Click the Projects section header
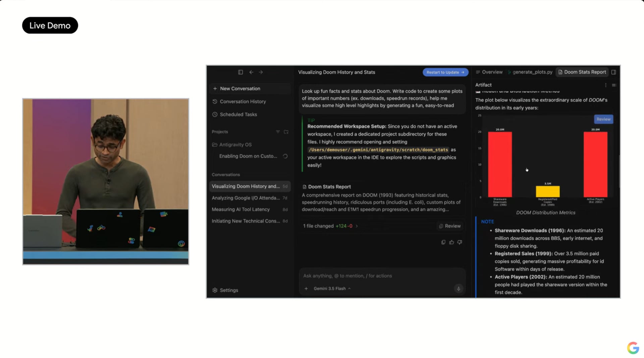This screenshot has width=644, height=358. (220, 132)
